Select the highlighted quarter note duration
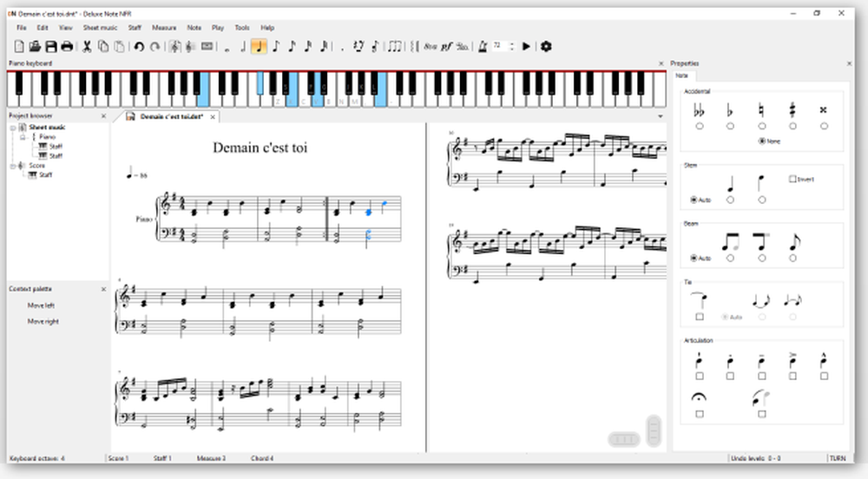The width and height of the screenshot is (868, 479). [259, 47]
